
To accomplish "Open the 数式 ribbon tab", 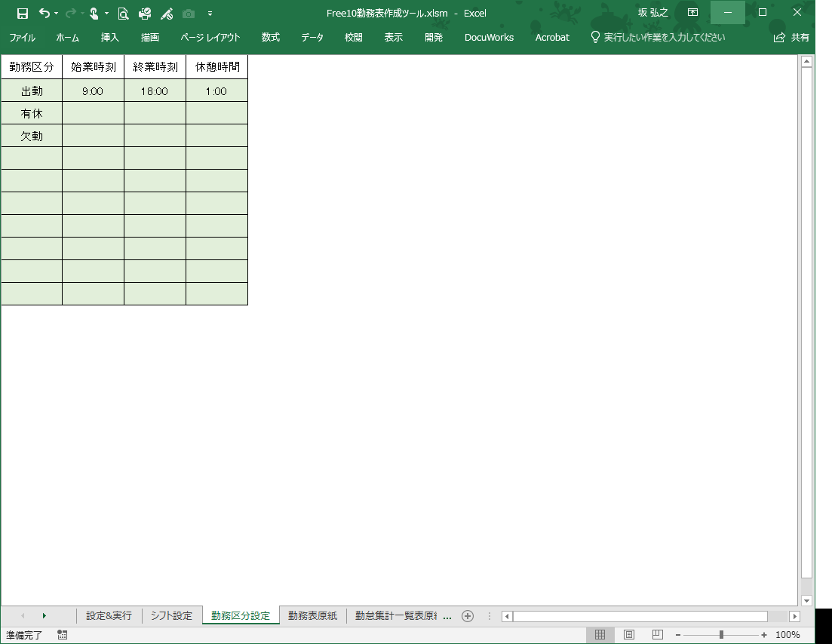I will (271, 38).
